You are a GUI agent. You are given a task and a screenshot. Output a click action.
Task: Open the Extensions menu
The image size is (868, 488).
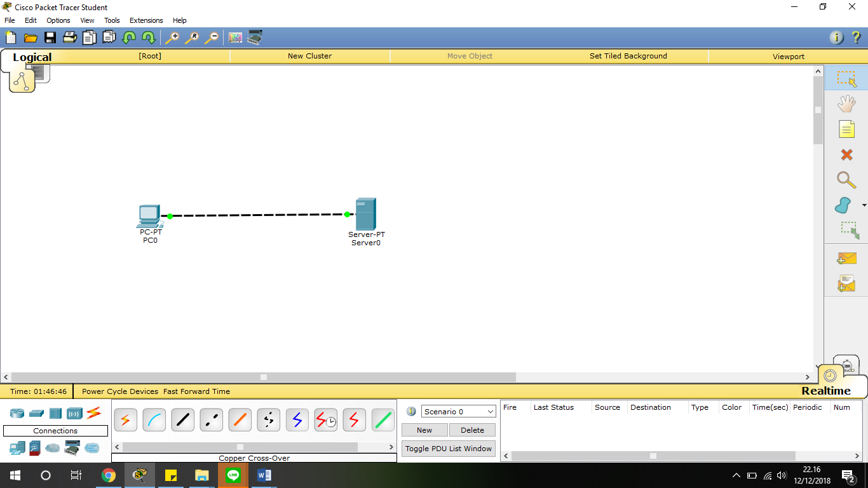pyautogui.click(x=146, y=20)
